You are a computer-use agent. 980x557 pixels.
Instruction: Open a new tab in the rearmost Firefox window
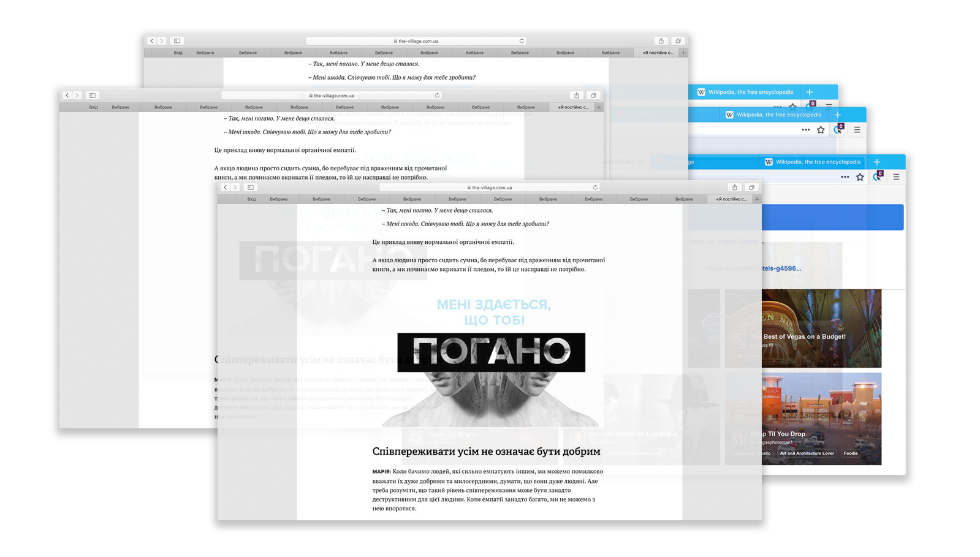[x=810, y=92]
